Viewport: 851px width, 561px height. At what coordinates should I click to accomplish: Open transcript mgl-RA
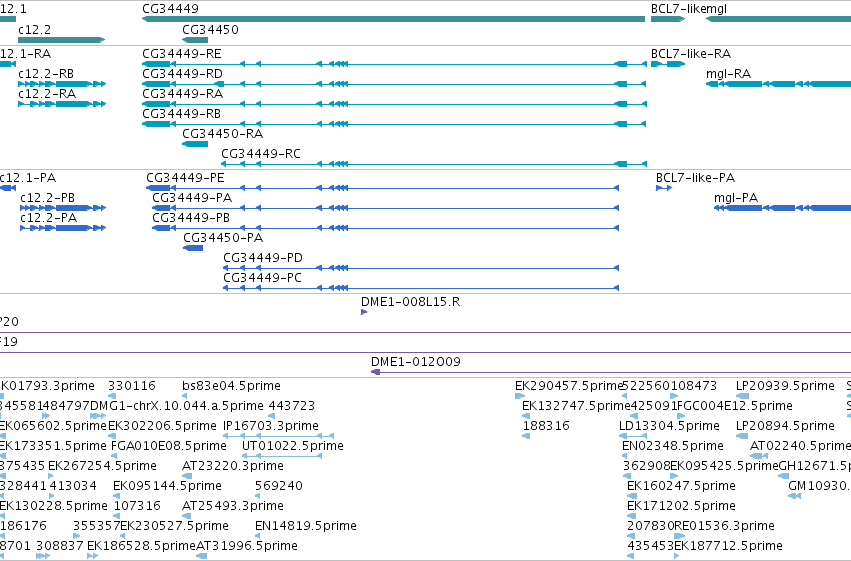(x=728, y=74)
